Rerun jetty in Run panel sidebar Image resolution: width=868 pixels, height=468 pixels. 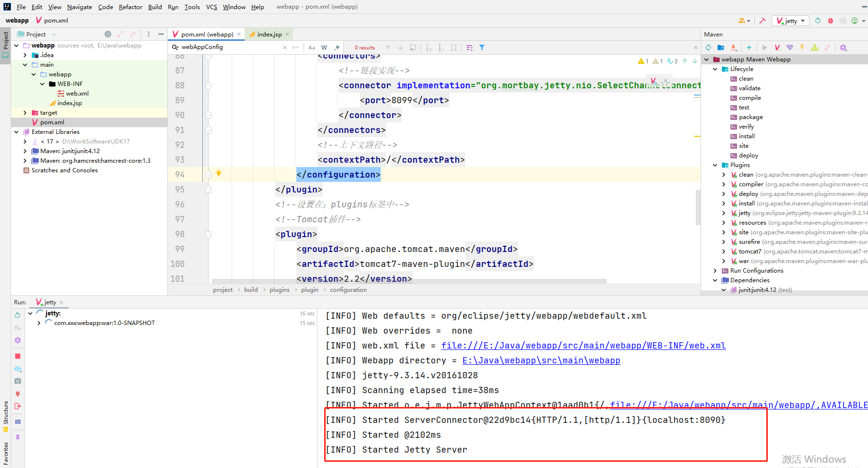pyautogui.click(x=18, y=315)
